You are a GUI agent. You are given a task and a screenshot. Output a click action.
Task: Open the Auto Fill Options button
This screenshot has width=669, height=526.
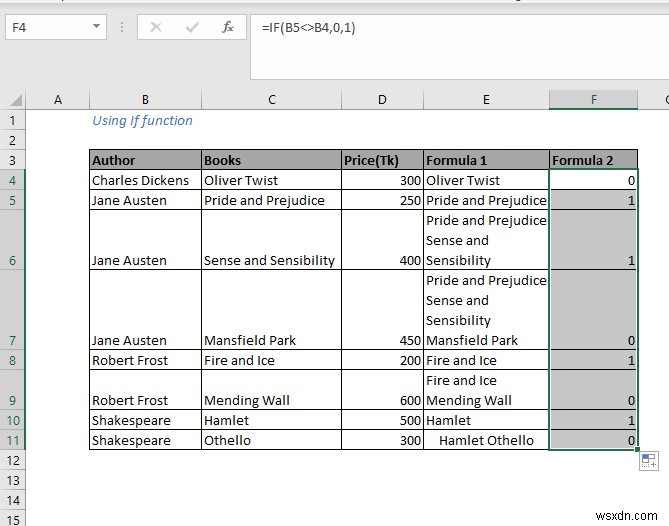(649, 461)
